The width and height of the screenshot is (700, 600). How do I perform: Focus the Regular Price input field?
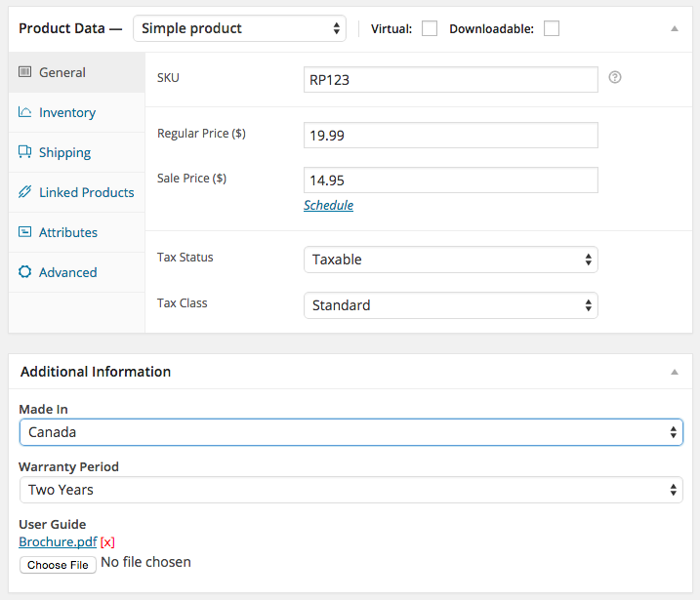pos(451,136)
